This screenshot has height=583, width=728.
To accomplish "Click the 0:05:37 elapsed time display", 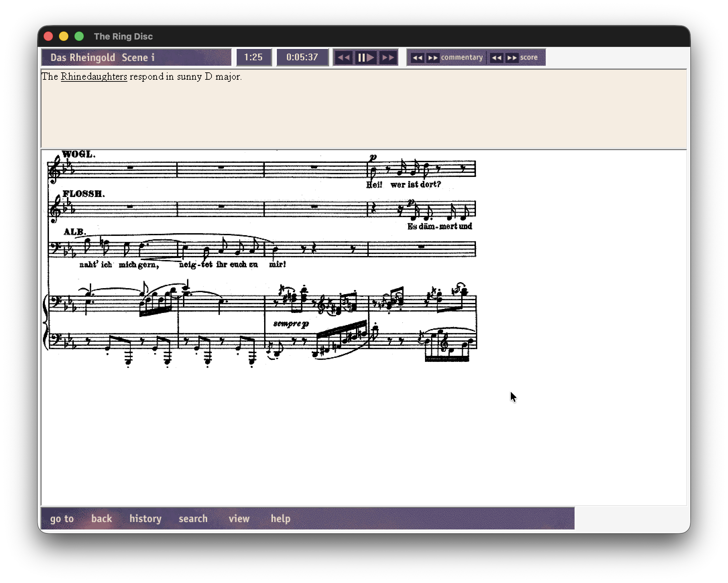I will click(302, 57).
